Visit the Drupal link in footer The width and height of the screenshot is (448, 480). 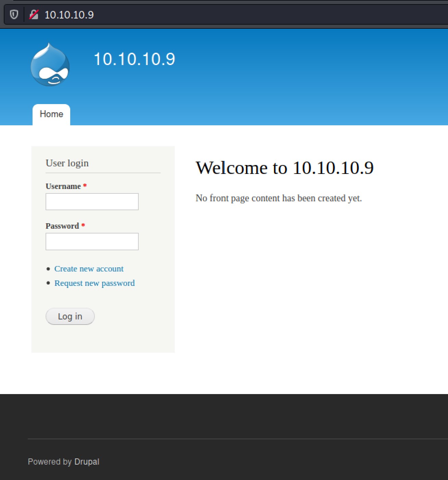[87, 462]
